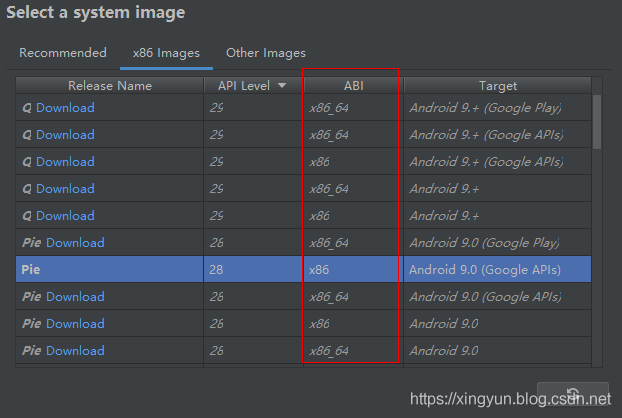Sort by the Target column header
This screenshot has width=622, height=418.
coord(497,86)
